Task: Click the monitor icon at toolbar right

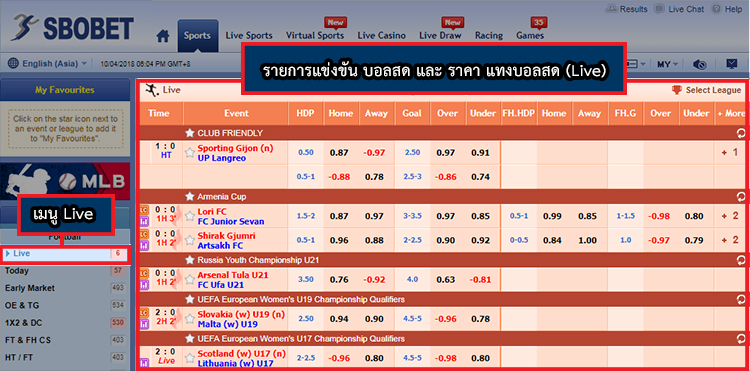Action: click(732, 64)
